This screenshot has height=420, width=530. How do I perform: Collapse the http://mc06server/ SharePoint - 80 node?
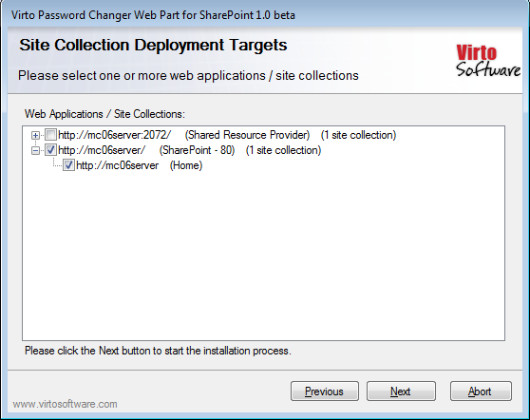click(x=35, y=151)
